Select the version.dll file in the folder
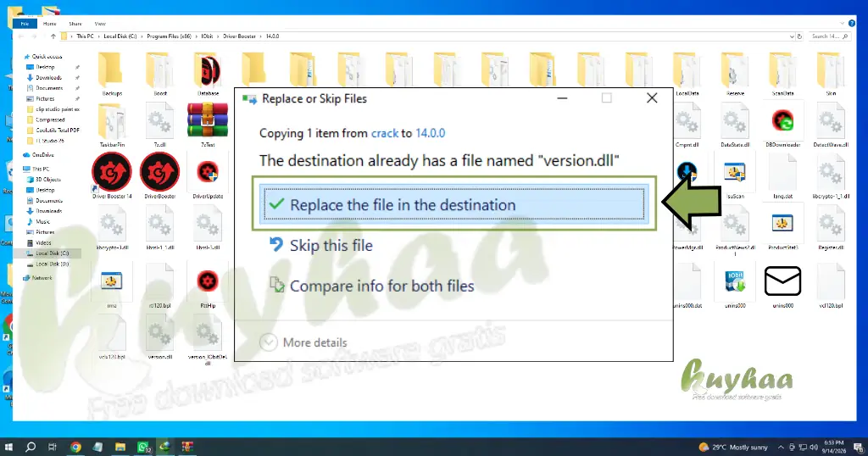 (160, 338)
